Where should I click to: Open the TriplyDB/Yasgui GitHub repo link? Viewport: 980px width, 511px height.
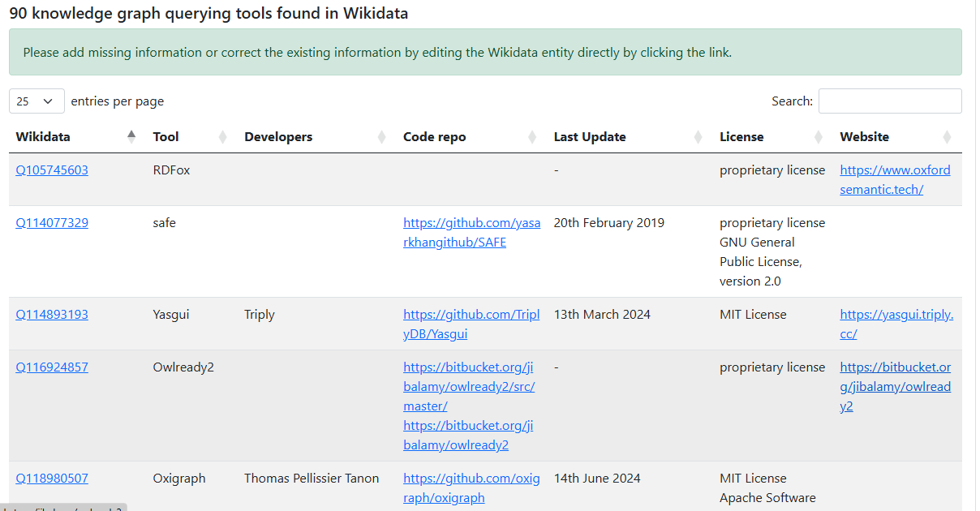coord(471,324)
